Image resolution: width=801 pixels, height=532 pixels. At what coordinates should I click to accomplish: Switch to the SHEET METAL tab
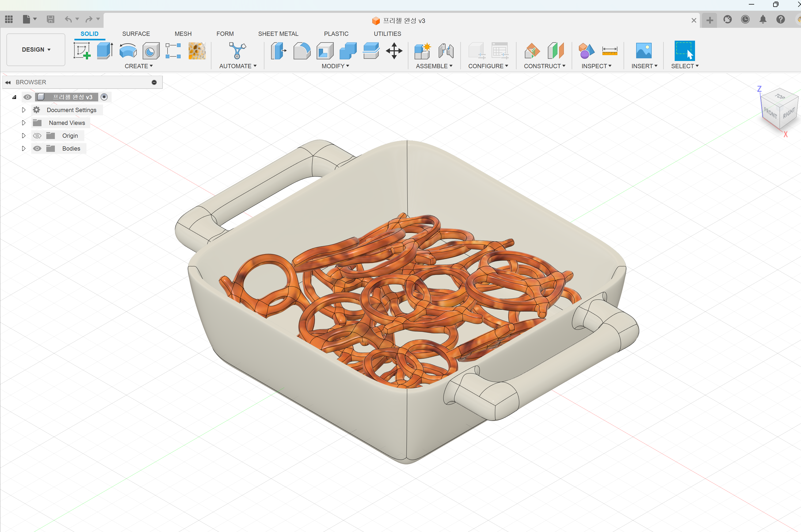pos(278,34)
